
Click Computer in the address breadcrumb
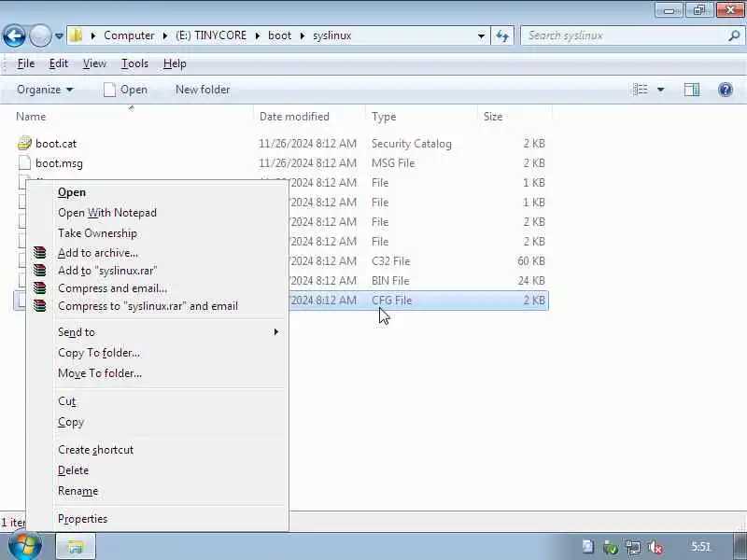point(129,35)
